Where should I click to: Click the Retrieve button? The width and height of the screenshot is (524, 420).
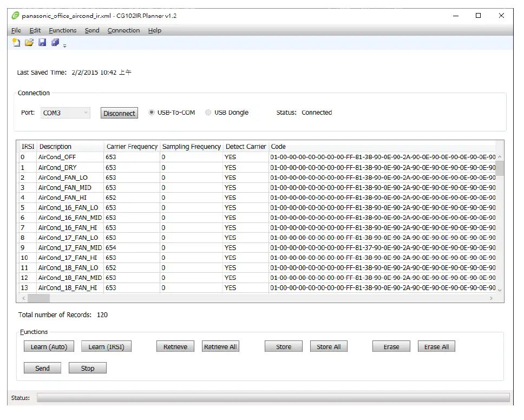(175, 347)
